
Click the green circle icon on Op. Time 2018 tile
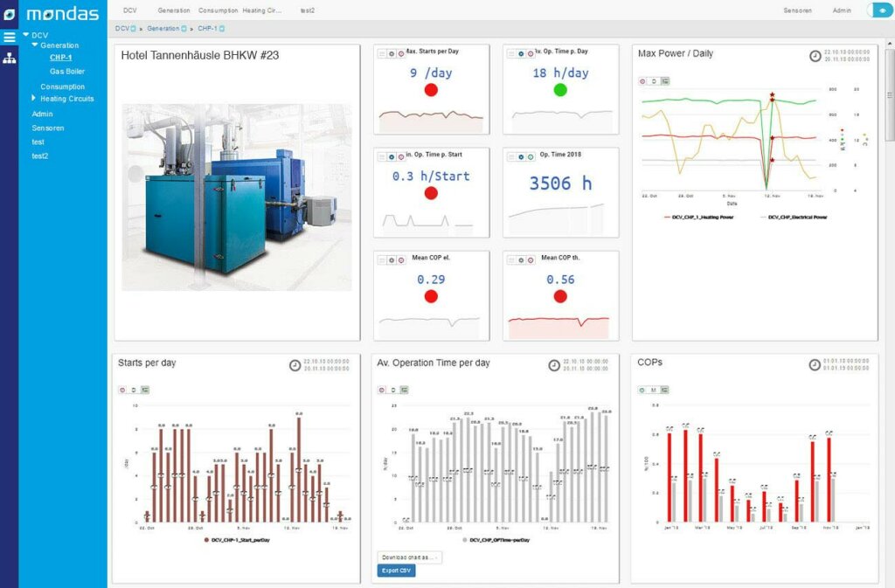[531, 157]
